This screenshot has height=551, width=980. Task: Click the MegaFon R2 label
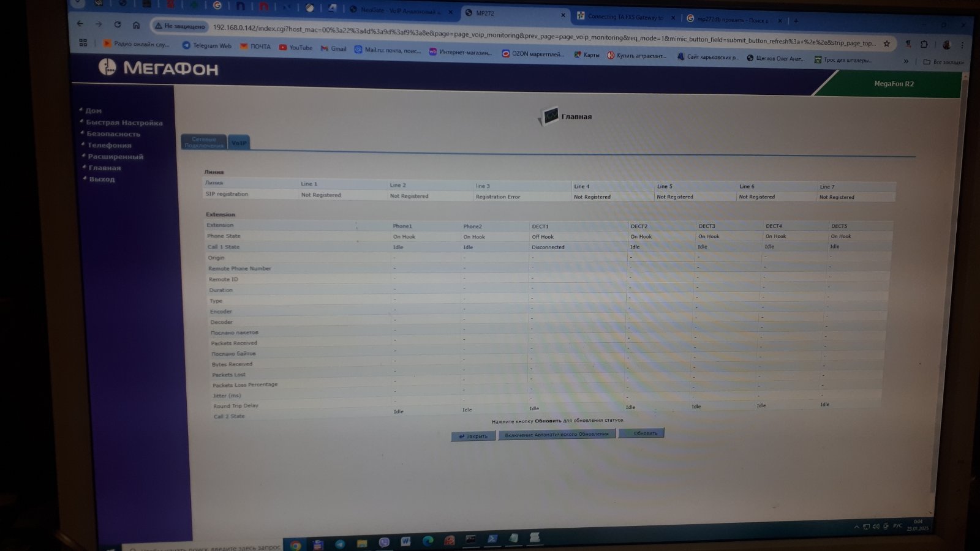click(x=894, y=84)
